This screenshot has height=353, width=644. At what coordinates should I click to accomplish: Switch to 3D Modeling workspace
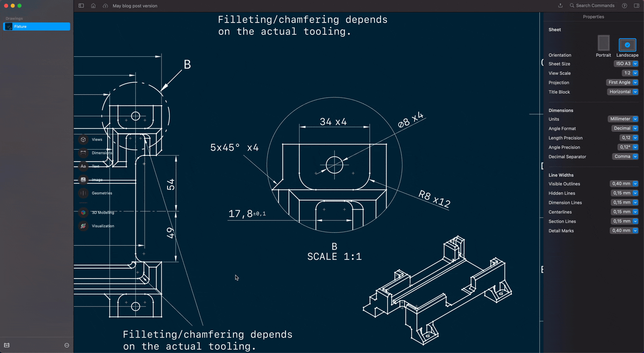pos(84,212)
